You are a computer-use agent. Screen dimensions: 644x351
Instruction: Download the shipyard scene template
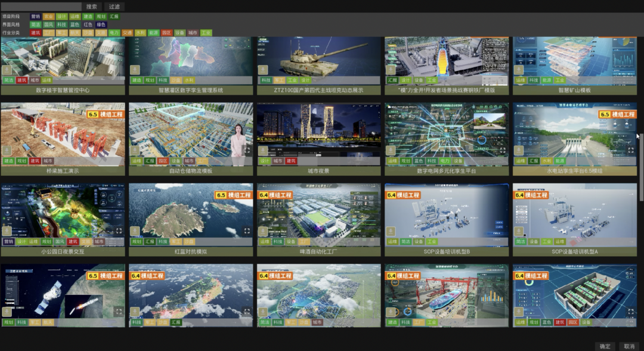(391, 312)
